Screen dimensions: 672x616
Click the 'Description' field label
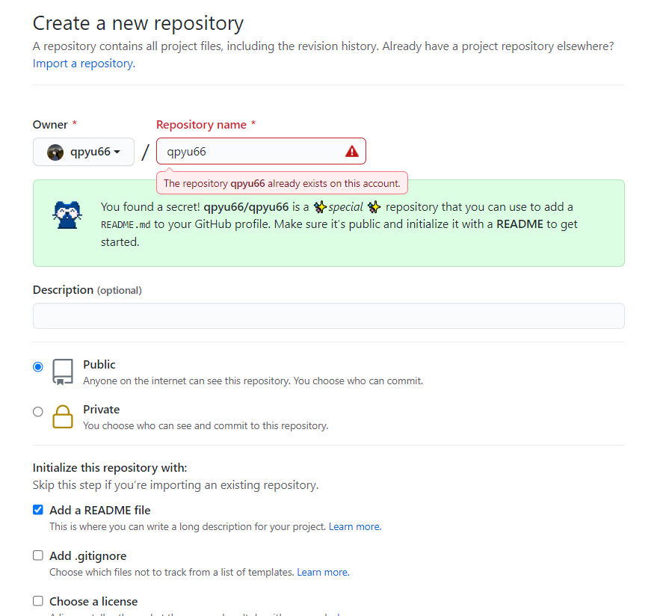tap(63, 290)
